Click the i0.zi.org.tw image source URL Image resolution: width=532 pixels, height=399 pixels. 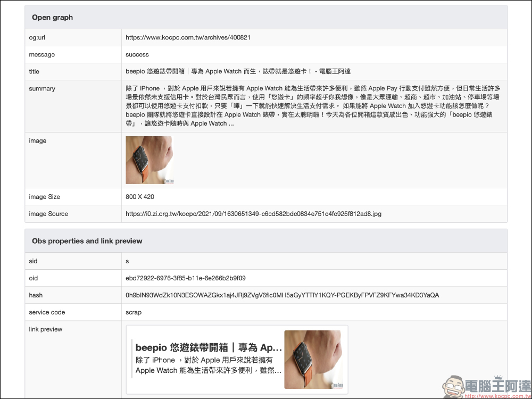pos(253,214)
